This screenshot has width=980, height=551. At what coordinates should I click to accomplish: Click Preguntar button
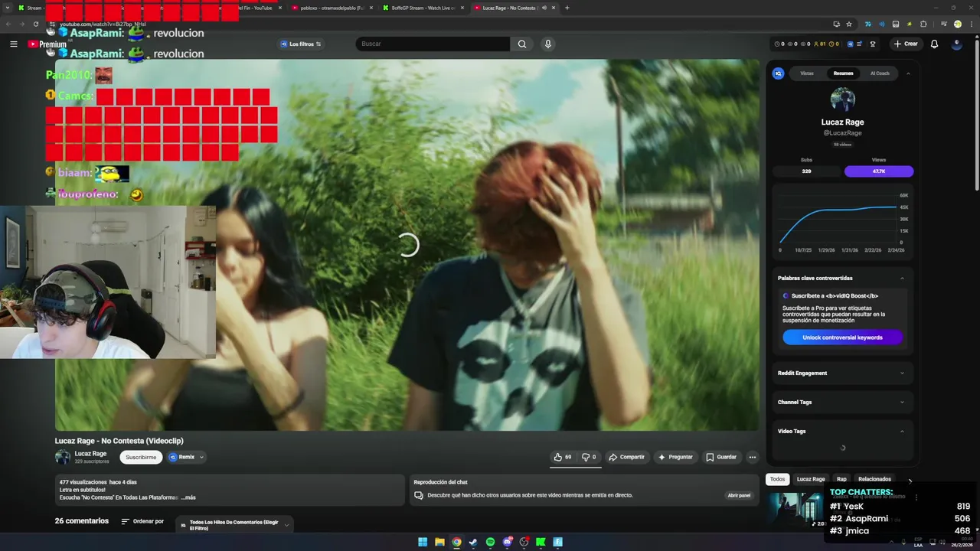tap(675, 457)
